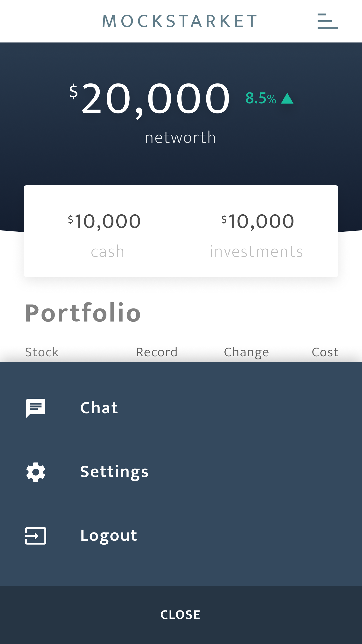Select the Chat menu item
362x644 pixels.
click(99, 408)
